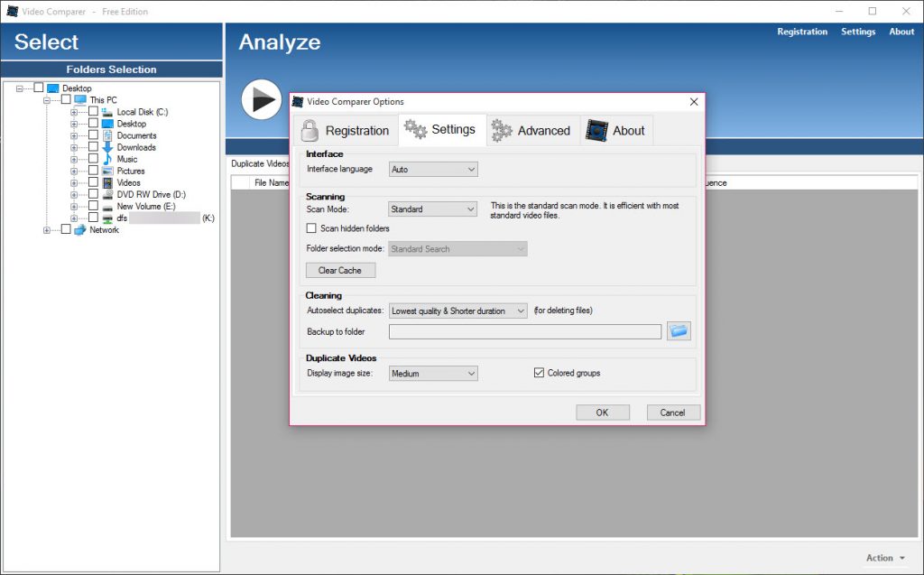
Task: Check the Documents folder checkbox
Action: (93, 134)
